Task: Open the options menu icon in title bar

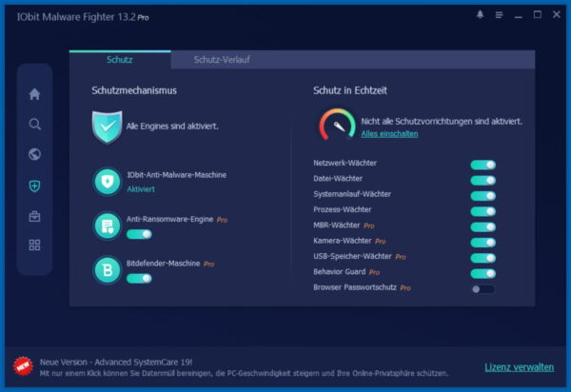Action: pos(499,15)
